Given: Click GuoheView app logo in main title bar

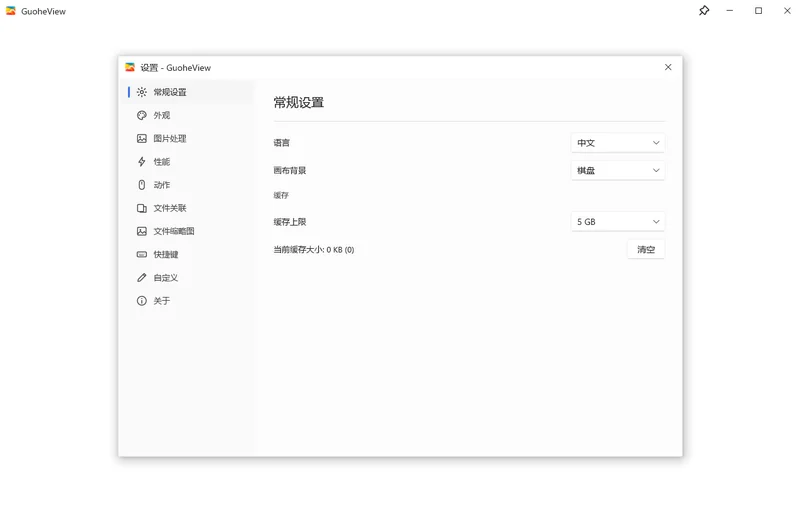Looking at the screenshot, I should click(x=11, y=11).
